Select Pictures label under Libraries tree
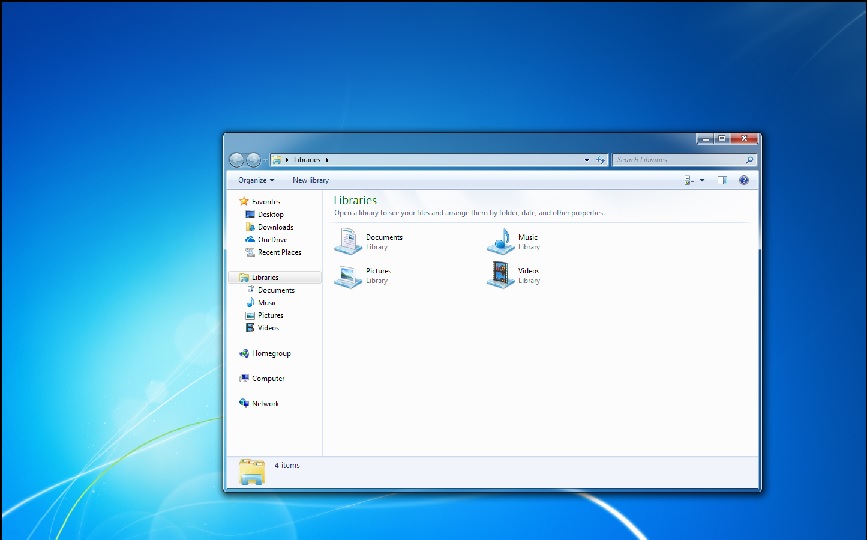 tap(271, 316)
